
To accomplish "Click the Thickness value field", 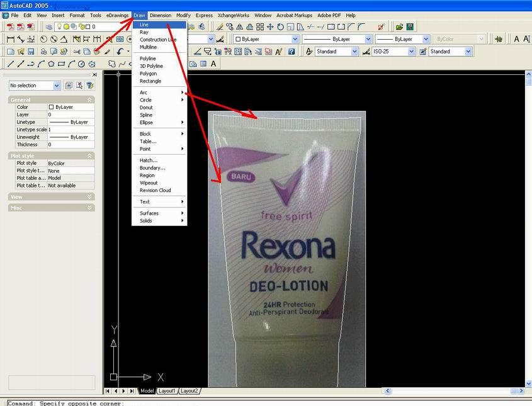I will click(x=71, y=145).
